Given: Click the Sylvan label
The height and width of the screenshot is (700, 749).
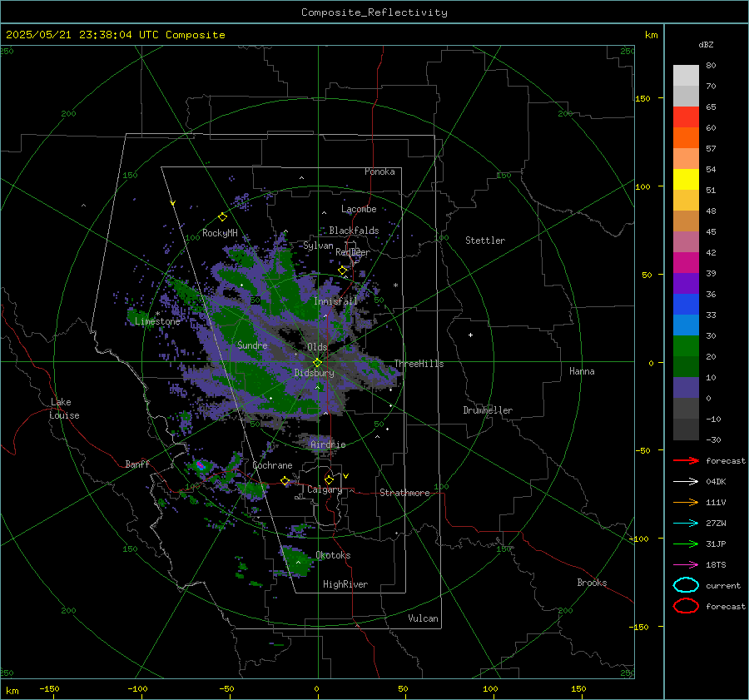Looking at the screenshot, I should pos(318,246).
